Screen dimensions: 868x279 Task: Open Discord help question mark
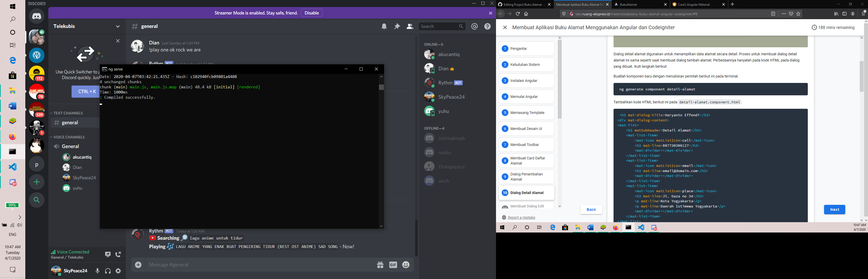[x=487, y=26]
